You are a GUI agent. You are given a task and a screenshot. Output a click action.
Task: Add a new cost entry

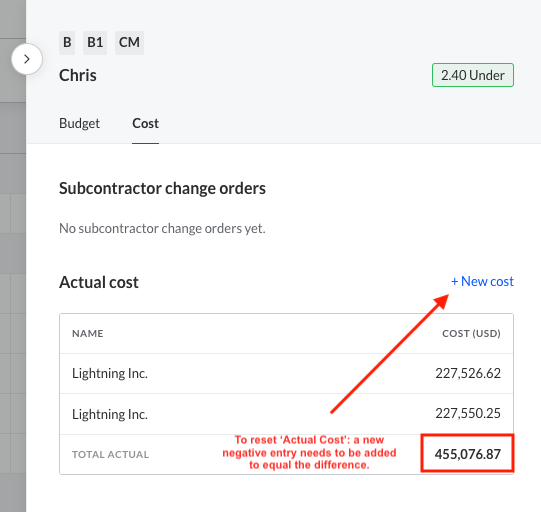[482, 282]
